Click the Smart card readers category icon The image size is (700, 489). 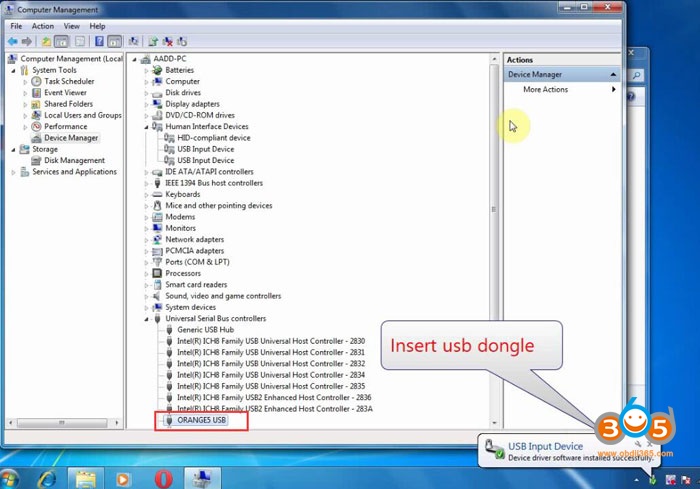click(x=157, y=284)
